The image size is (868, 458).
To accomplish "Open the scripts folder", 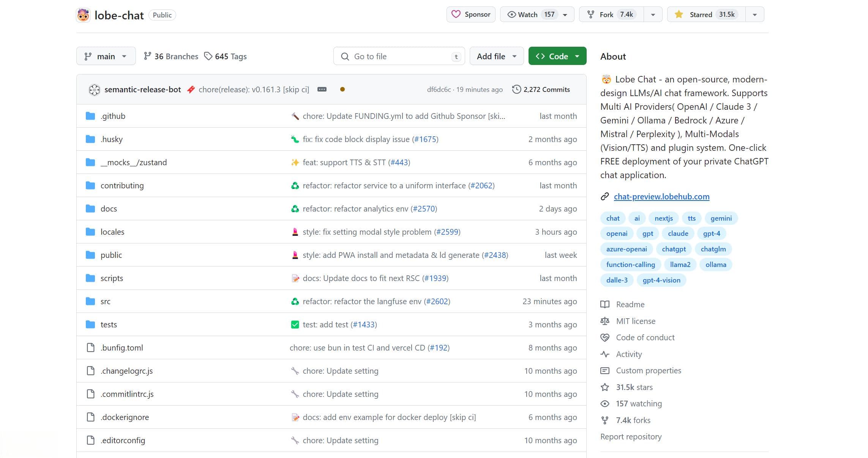I will [x=112, y=278].
